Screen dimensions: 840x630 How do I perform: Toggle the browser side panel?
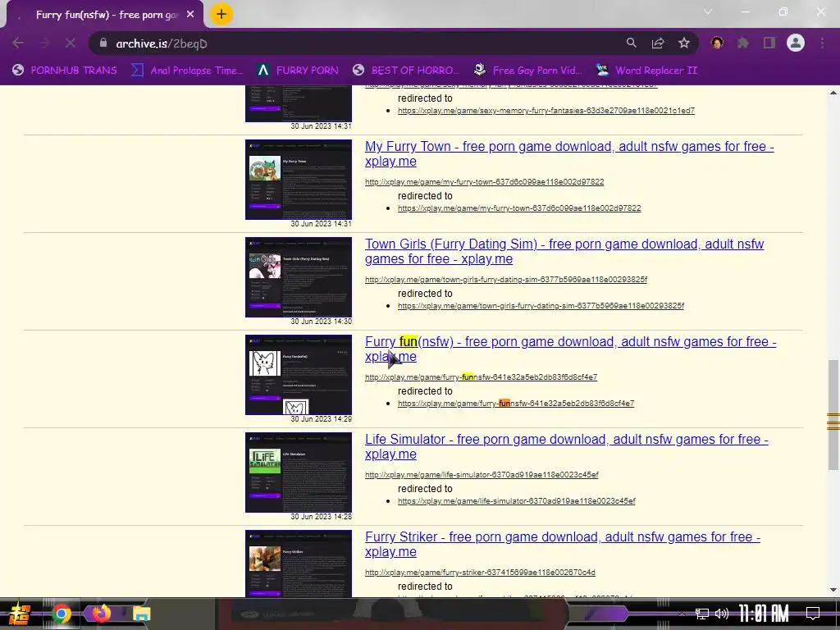tap(769, 43)
